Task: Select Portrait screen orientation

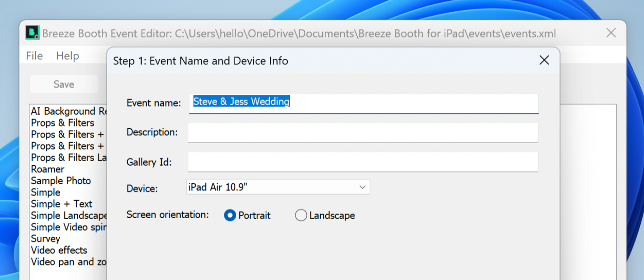Action: [x=230, y=216]
